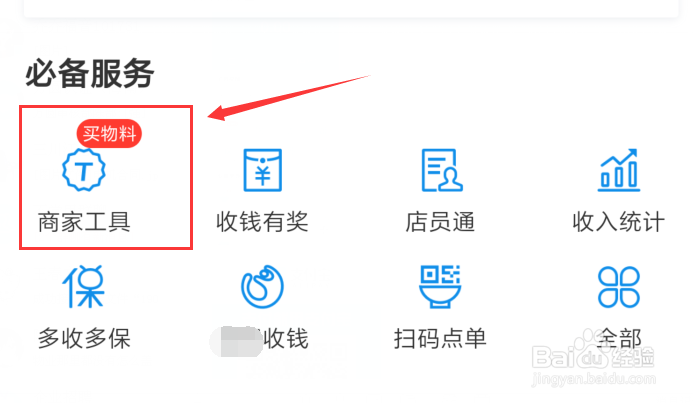Show all services via four-circle icon
This screenshot has height=403, width=693.
tap(619, 287)
